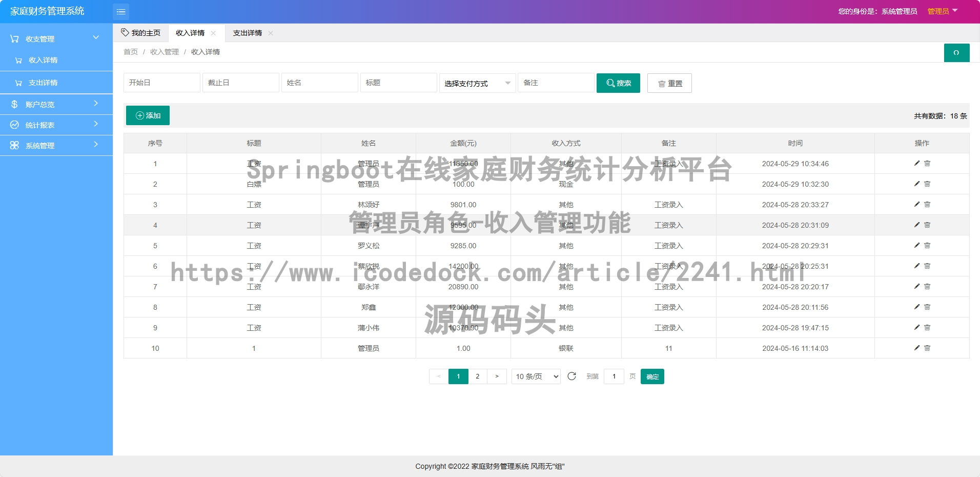Click 首页 breadcrumb link
The image size is (980, 477).
131,52
